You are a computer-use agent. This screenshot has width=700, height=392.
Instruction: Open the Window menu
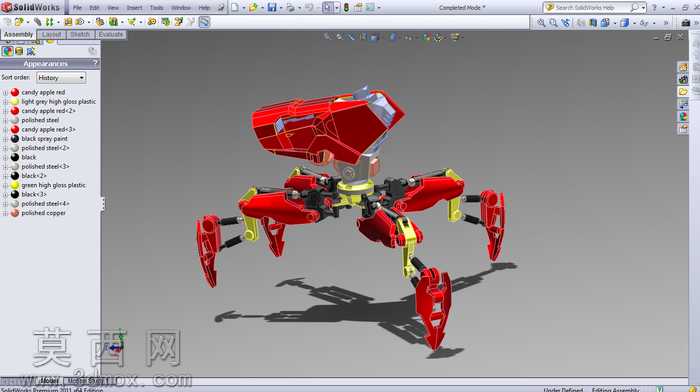click(181, 8)
